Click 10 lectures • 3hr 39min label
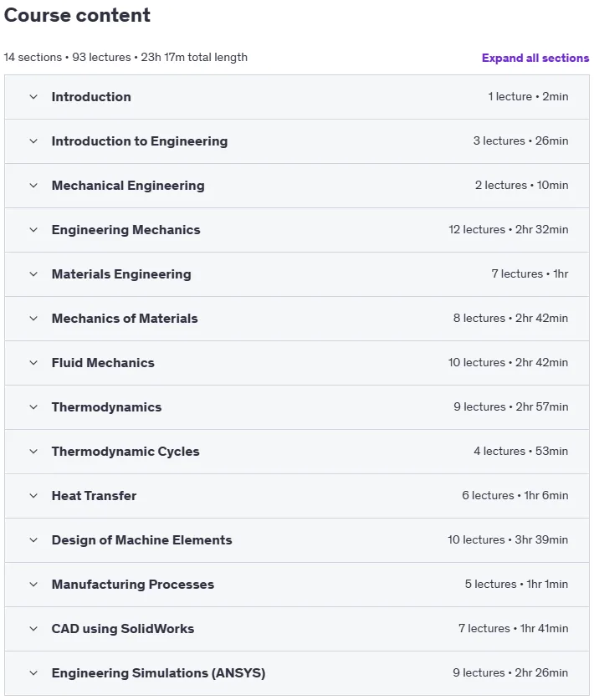 (508, 539)
